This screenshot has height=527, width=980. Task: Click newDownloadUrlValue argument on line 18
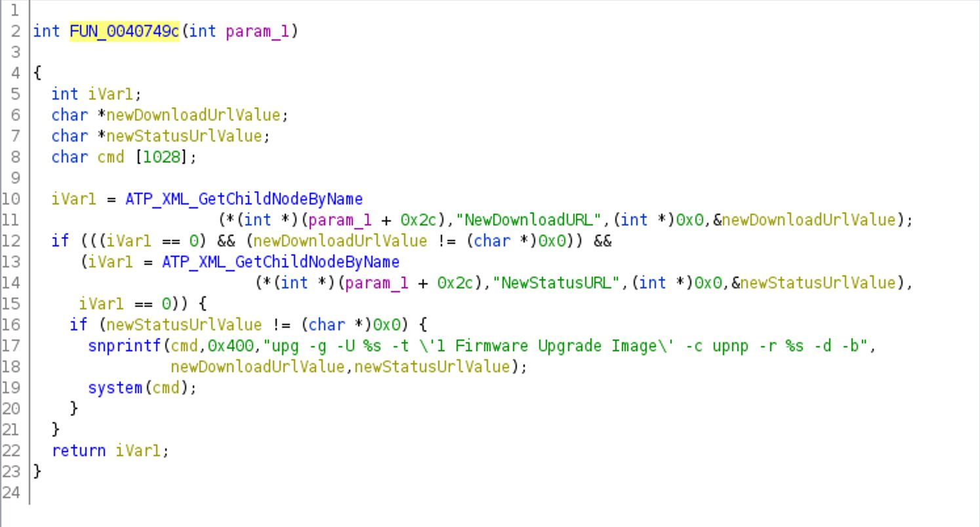coord(258,366)
